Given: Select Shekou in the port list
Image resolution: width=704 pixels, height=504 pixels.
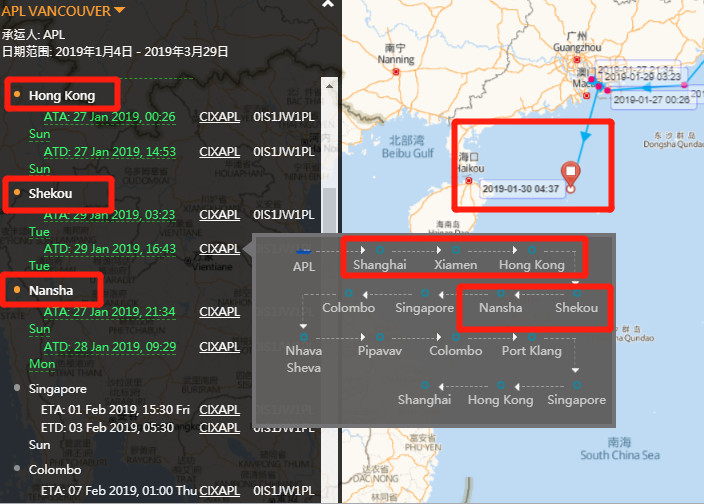Looking at the screenshot, I should (x=50, y=193).
